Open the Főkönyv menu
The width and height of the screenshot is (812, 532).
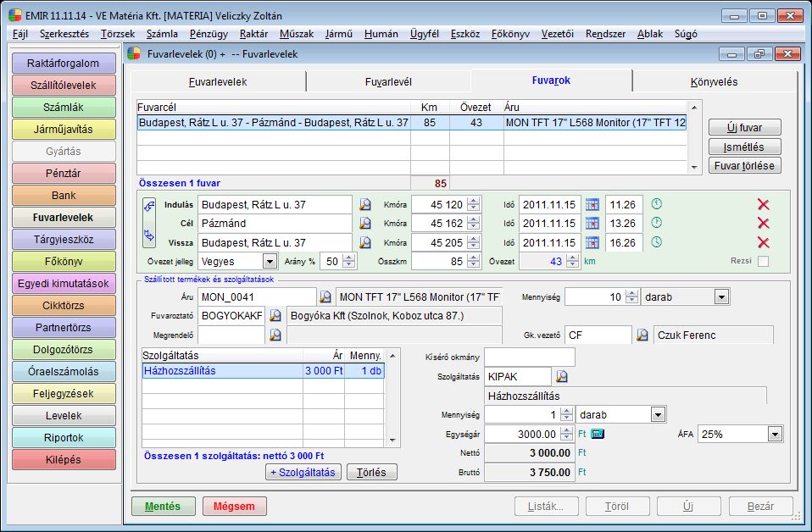[510, 34]
